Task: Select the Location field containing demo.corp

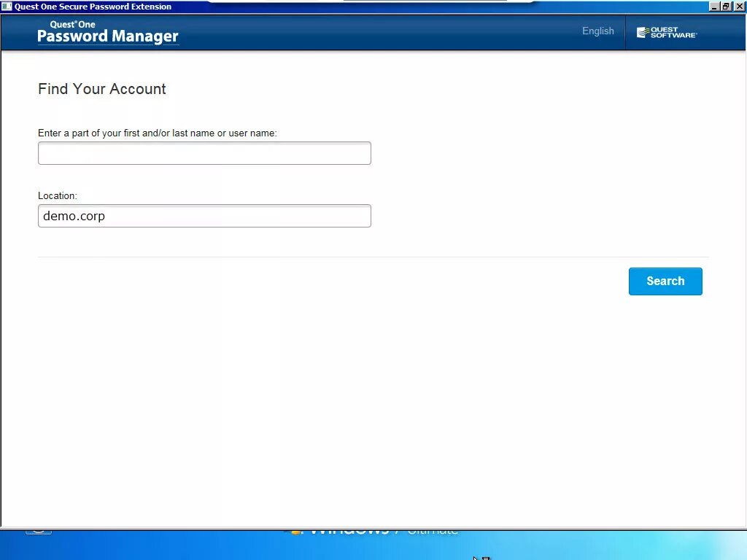Action: [204, 216]
